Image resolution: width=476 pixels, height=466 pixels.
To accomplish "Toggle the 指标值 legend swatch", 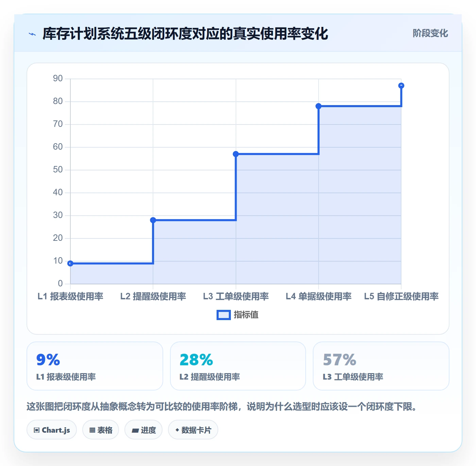I will (x=224, y=315).
